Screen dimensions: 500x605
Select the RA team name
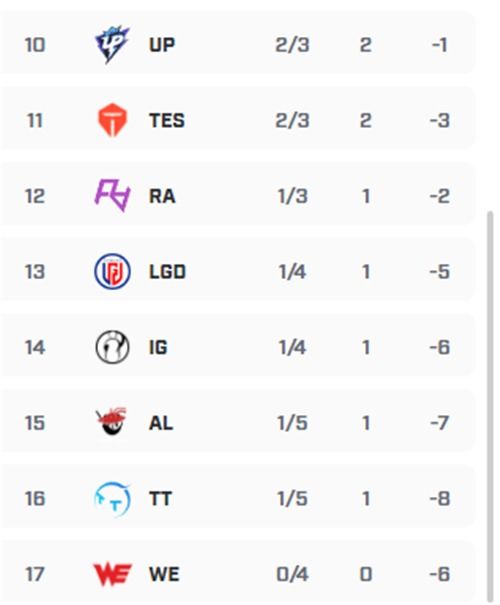tap(162, 196)
